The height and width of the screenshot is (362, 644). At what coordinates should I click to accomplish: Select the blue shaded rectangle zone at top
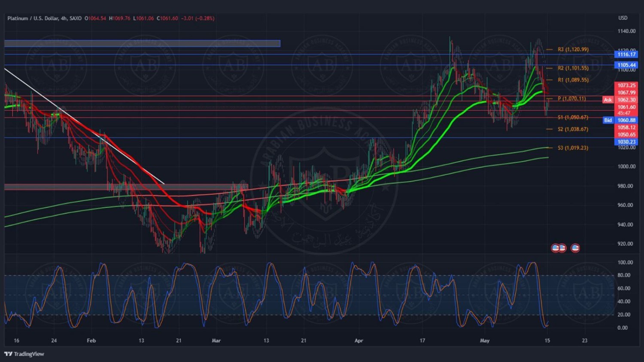click(142, 43)
